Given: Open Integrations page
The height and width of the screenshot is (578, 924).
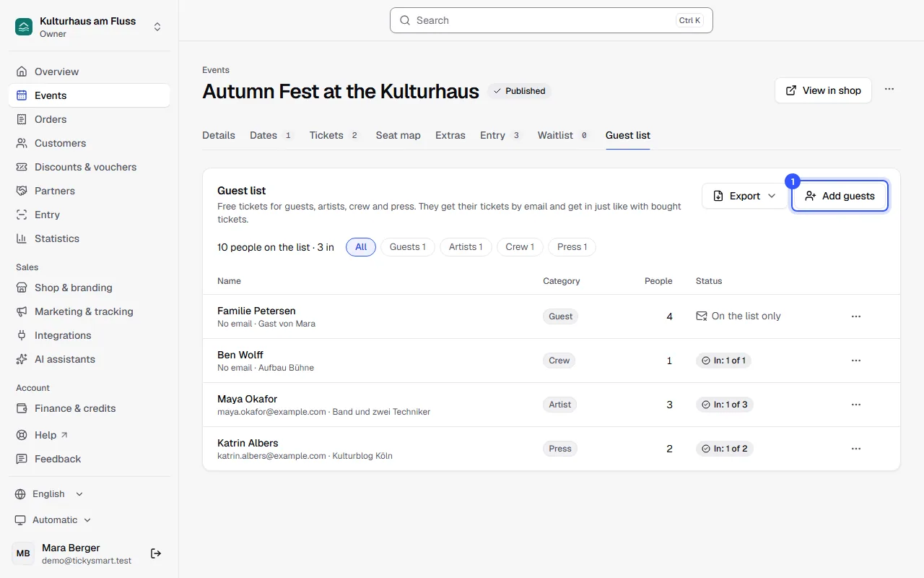Looking at the screenshot, I should click(x=90, y=335).
